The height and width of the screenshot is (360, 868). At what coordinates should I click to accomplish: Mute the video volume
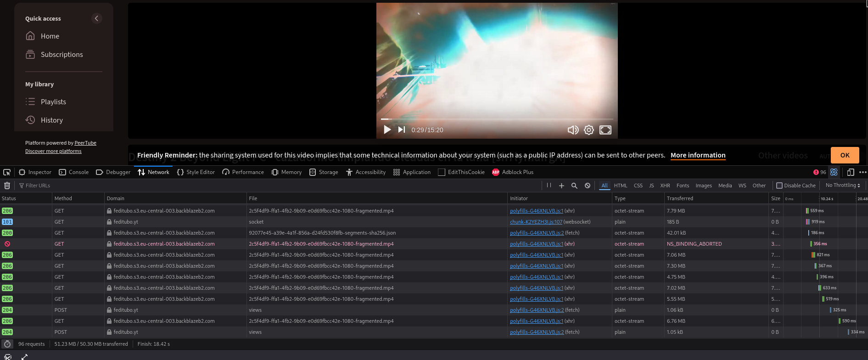[x=573, y=130]
